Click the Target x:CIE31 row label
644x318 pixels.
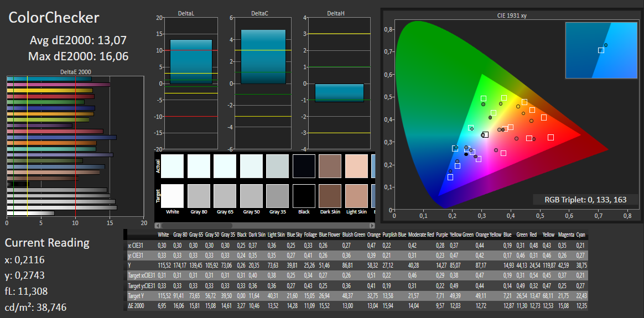coord(141,276)
